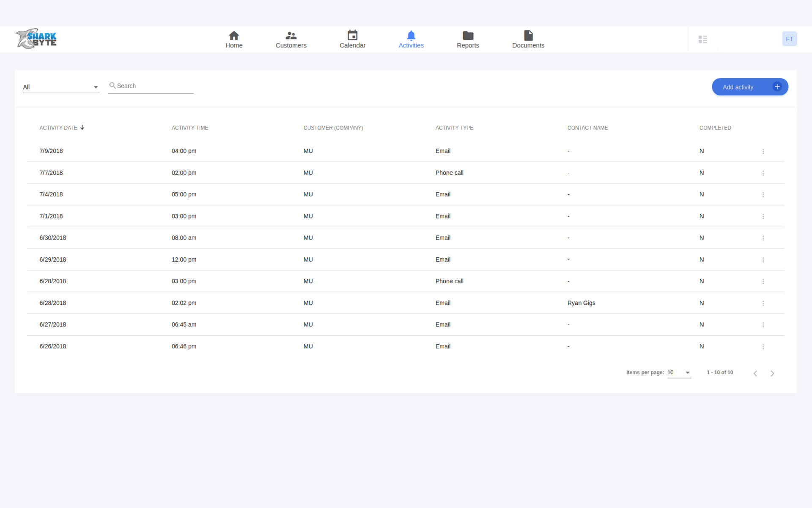Click 05:00 pm time cell
The height and width of the screenshot is (508, 812).
pos(184,194)
